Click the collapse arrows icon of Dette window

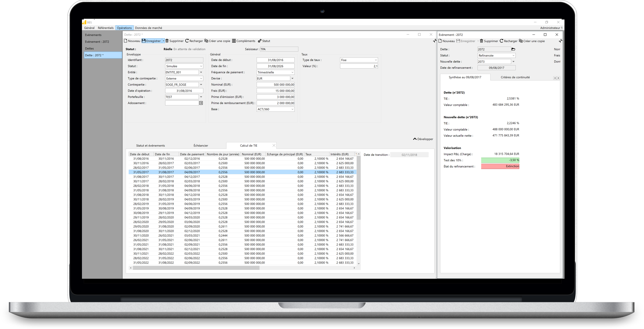[434, 41]
